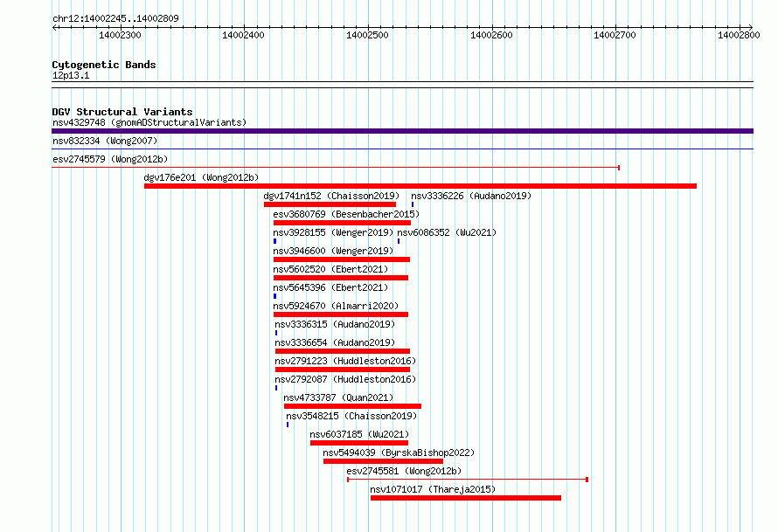Open nsv6086352 (Wu2021) variant label
Screen dimensions: 778x532
pos(447,232)
